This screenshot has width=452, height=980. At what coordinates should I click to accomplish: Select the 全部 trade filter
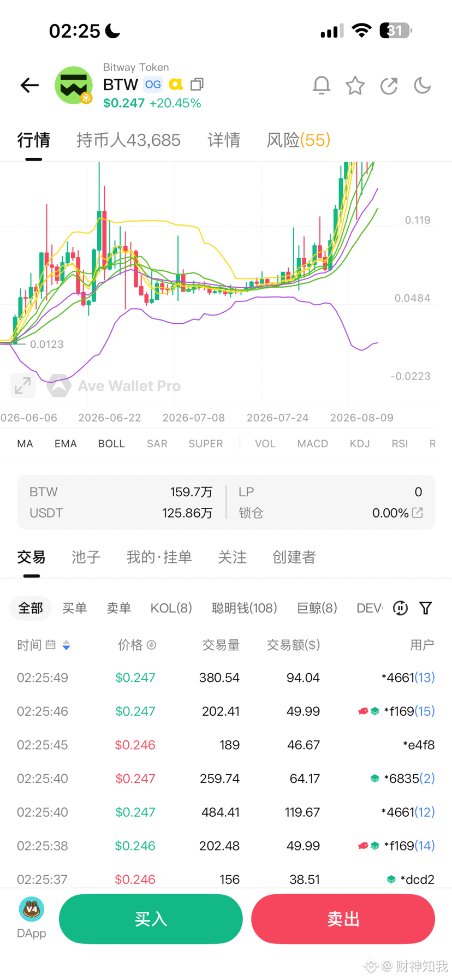click(x=31, y=608)
